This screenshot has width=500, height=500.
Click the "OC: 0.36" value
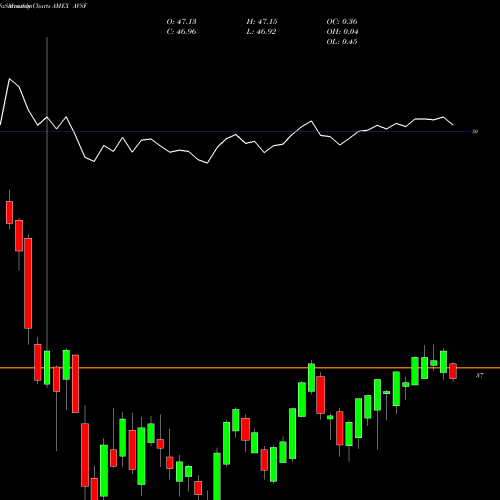342,22
